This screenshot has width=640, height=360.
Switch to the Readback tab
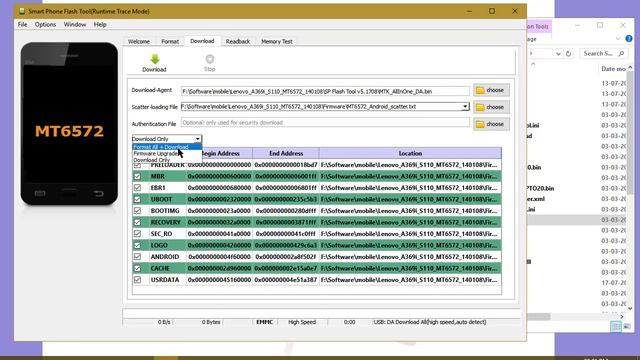coord(238,41)
